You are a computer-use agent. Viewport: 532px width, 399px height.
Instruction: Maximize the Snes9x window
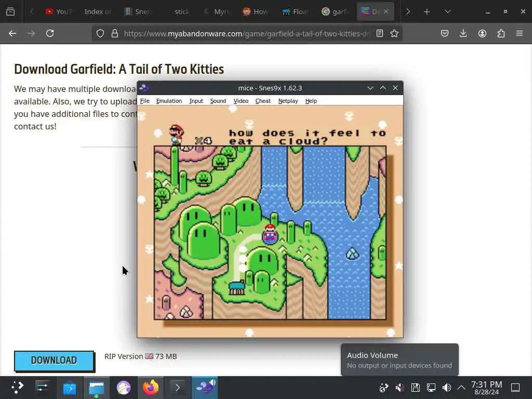(383, 88)
